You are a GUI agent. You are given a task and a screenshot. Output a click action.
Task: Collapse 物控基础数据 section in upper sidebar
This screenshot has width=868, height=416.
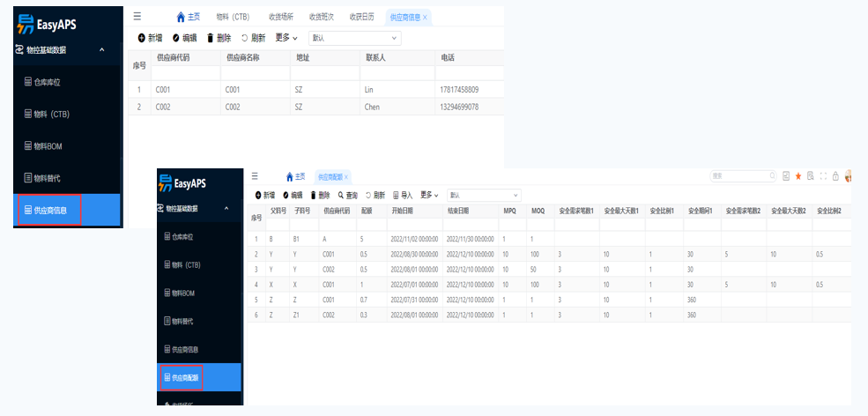[x=102, y=50]
